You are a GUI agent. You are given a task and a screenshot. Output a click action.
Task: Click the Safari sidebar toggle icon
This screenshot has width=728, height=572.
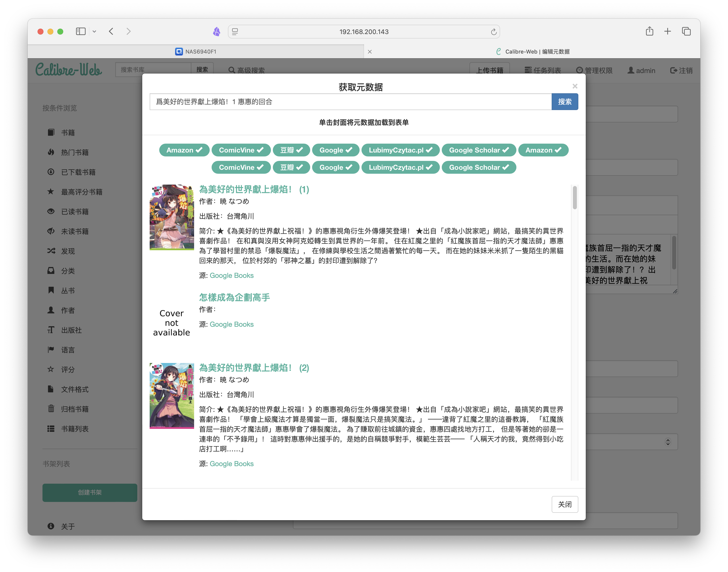tap(81, 32)
